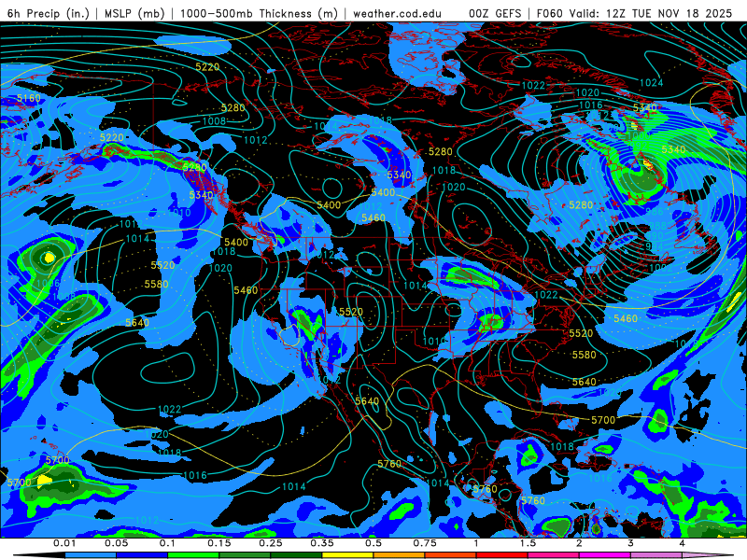This screenshot has width=747, height=560.
Task: Click the yellow 0.35 legend swatch
Action: pyautogui.click(x=347, y=555)
